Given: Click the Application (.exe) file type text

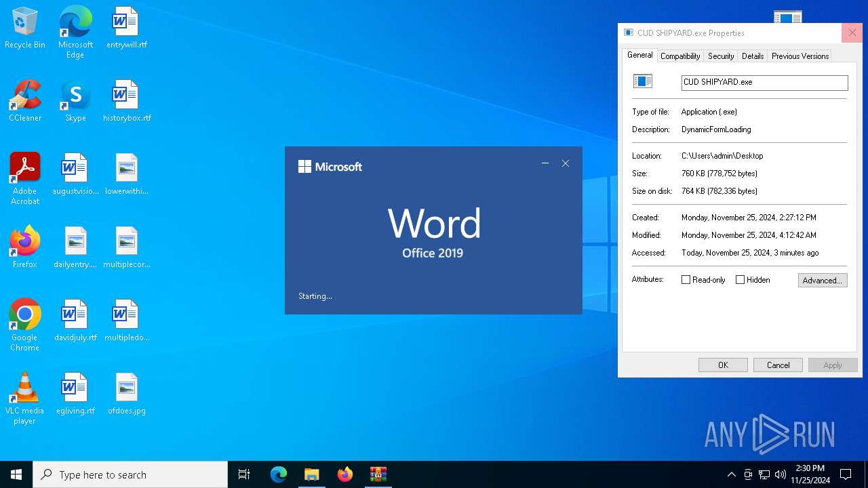Looking at the screenshot, I should coord(709,112).
